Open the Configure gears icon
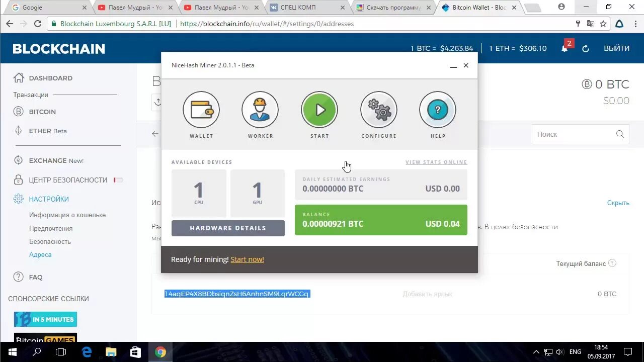Image resolution: width=644 pixels, height=362 pixels. 379,110
